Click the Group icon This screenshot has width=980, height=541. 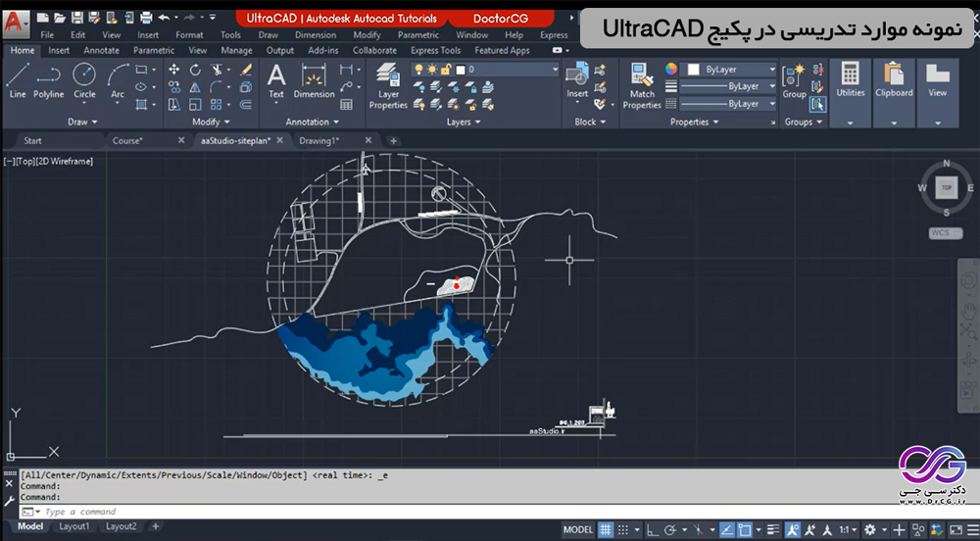pos(794,81)
